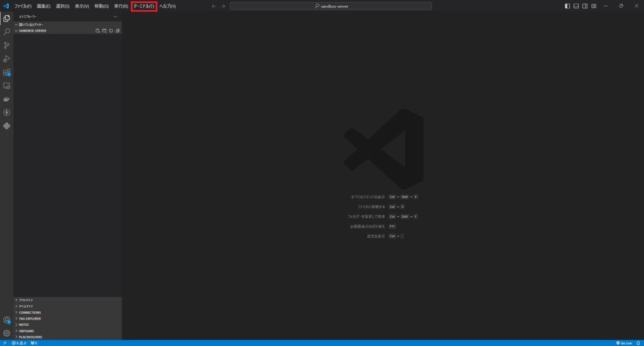Toggle the bottom panel visibility
The width and height of the screenshot is (644, 346).
pos(576,6)
